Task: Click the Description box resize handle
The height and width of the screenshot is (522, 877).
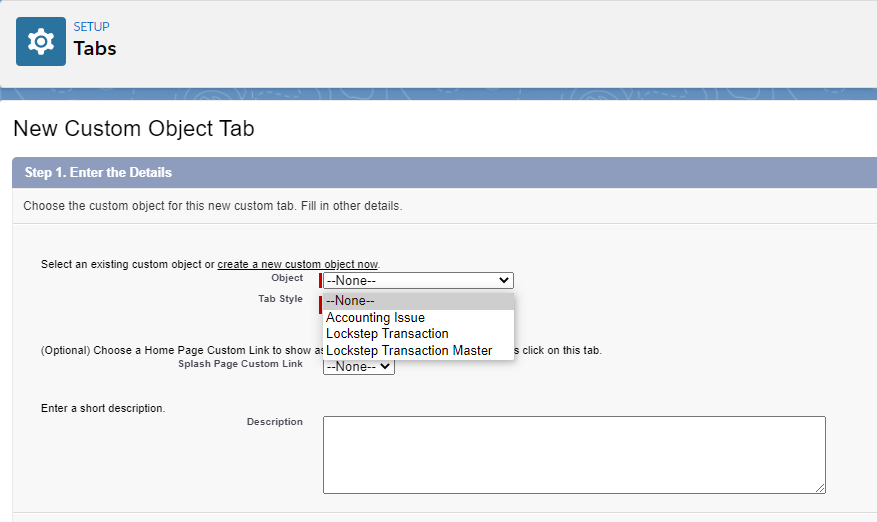Action: (x=820, y=488)
